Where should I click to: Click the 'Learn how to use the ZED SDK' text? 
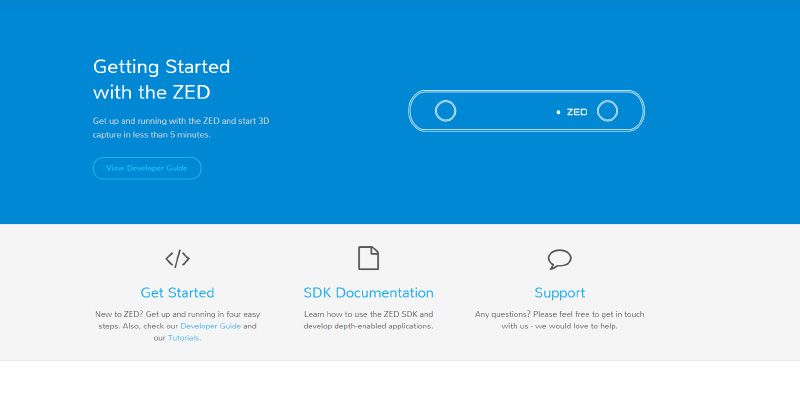(x=368, y=320)
